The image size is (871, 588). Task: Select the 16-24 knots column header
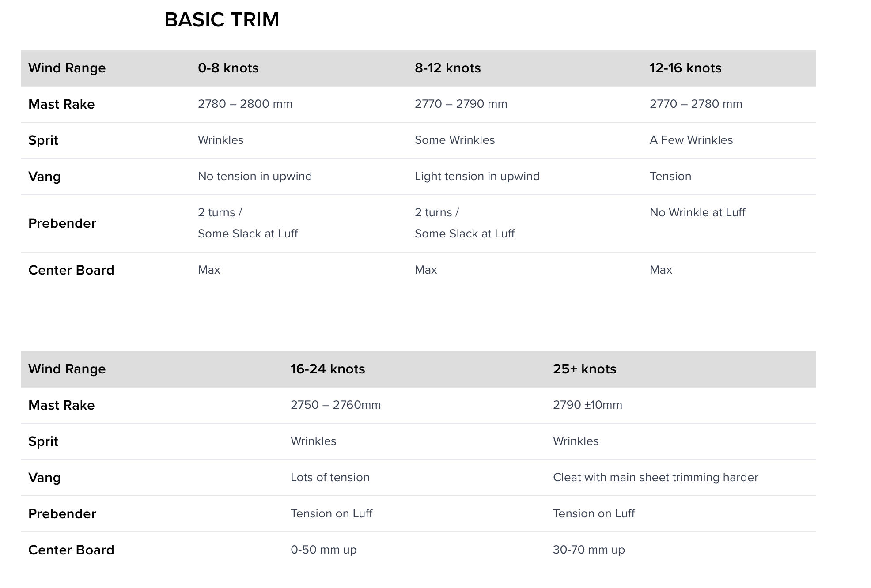pos(327,369)
